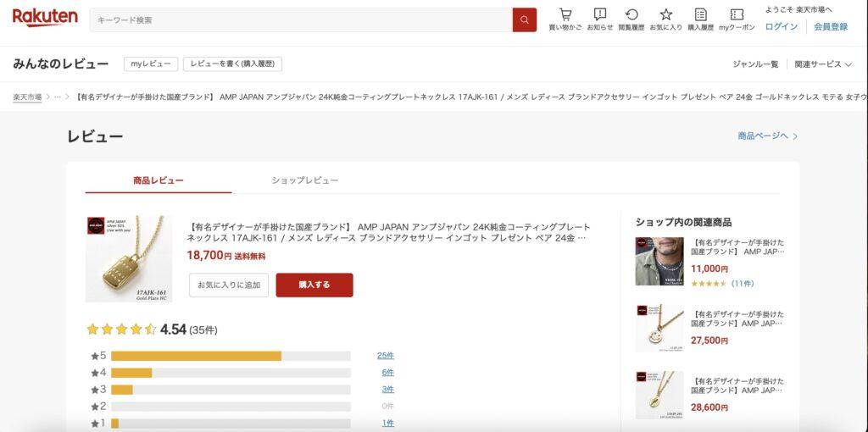Image resolution: width=868 pixels, height=432 pixels.
Task: Click the 18,700円 price text
Action: [209, 256]
